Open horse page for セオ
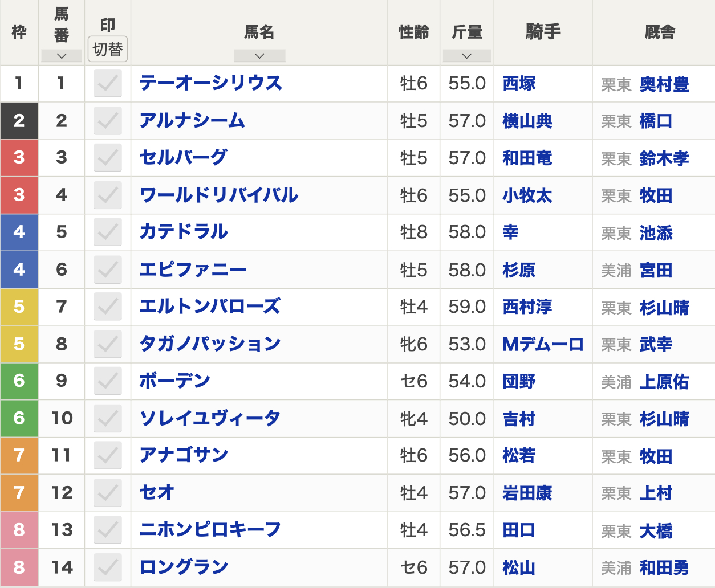The width and height of the screenshot is (715, 588). click(x=157, y=492)
